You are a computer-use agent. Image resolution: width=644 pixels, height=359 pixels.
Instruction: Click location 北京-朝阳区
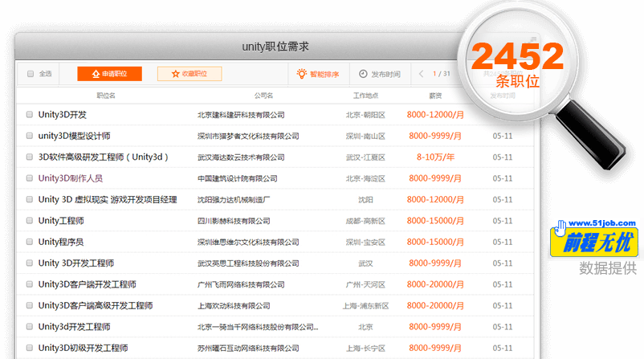click(365, 115)
